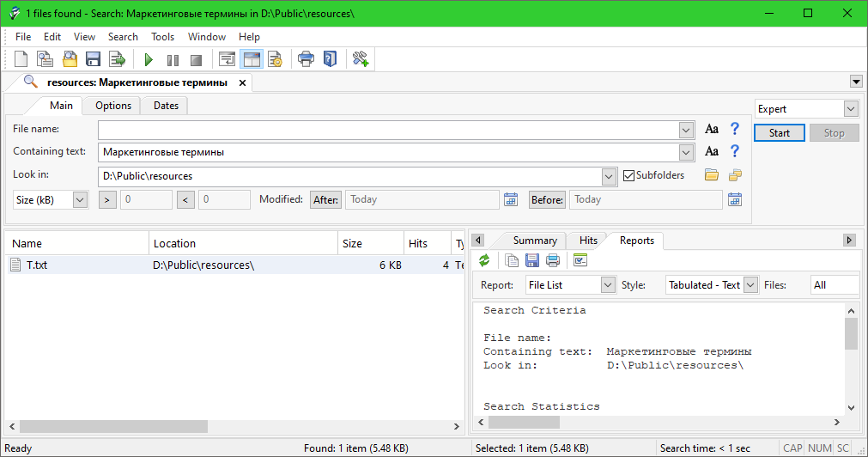This screenshot has width=868, height=457.
Task: Click the printer icon in main toolbar
Action: tap(306, 59)
